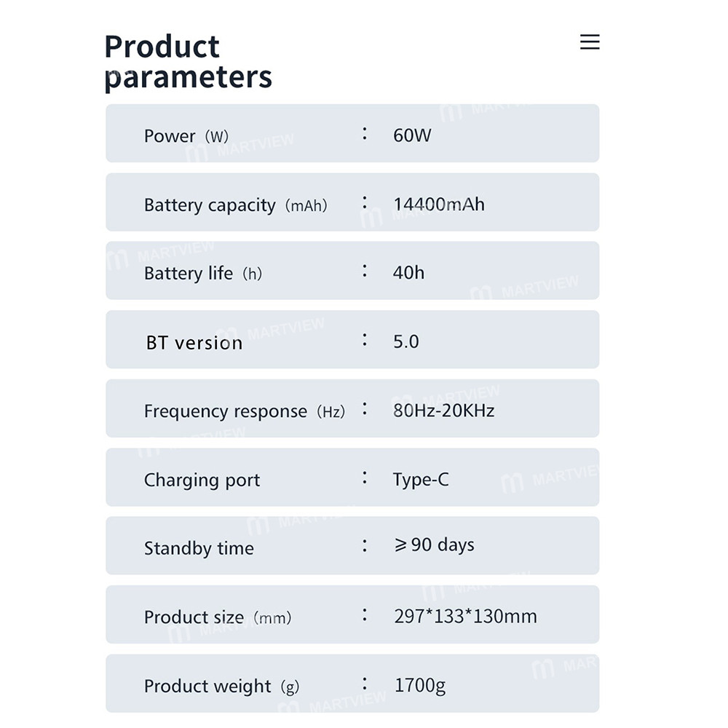Select the Battery capacity label

(235, 205)
